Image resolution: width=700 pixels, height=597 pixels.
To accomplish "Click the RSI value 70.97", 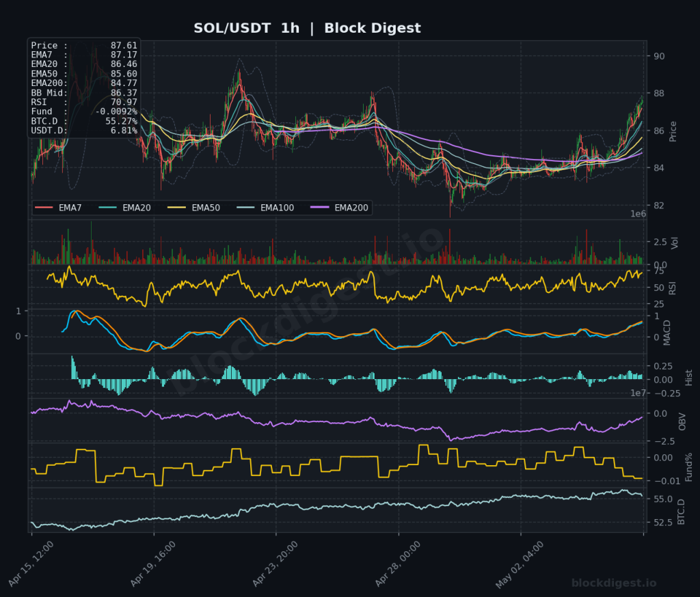I will click(x=124, y=102).
